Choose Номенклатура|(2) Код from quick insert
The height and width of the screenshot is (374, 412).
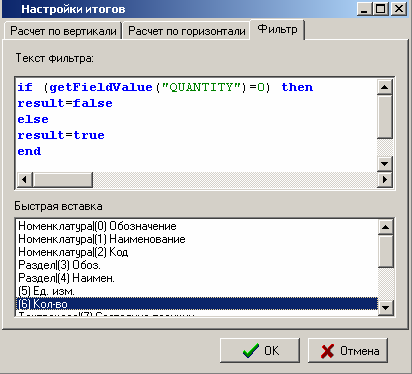(x=197, y=252)
